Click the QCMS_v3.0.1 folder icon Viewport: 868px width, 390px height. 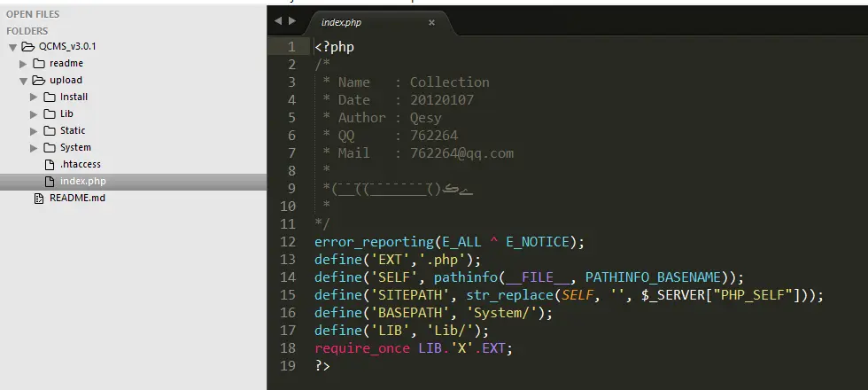(x=27, y=46)
